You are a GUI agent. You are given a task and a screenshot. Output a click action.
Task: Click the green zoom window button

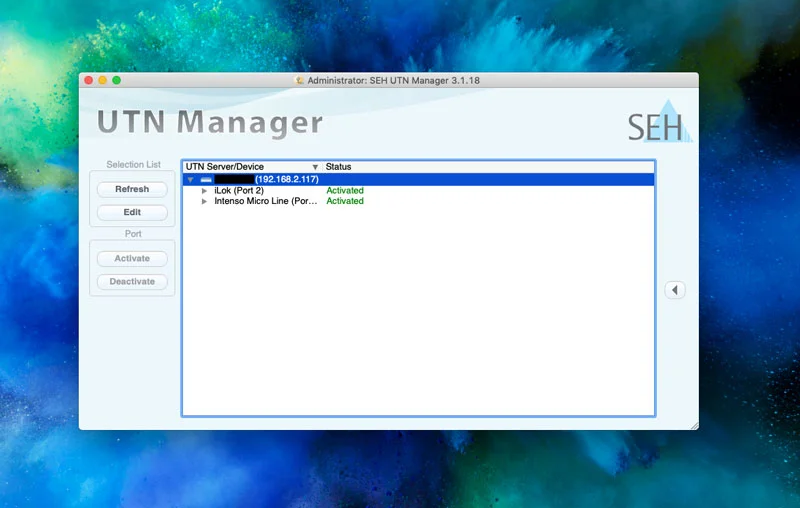click(116, 81)
